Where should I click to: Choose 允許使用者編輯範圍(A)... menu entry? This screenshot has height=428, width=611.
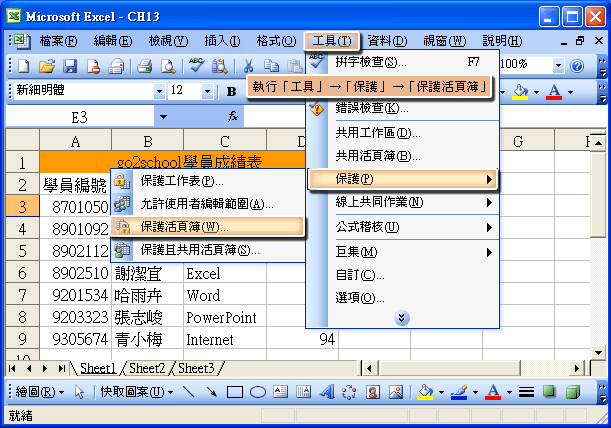pos(208,203)
